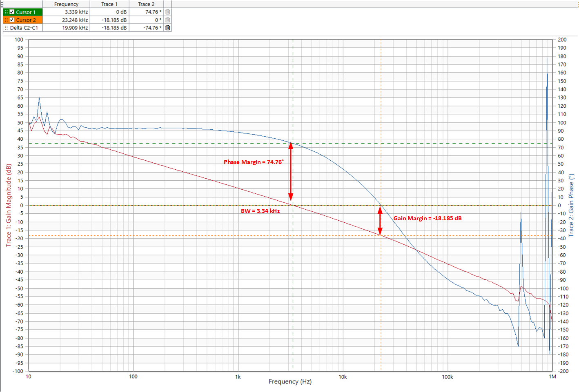
Task: Click the Delta C2-C1 trash icon
Action: coord(168,28)
